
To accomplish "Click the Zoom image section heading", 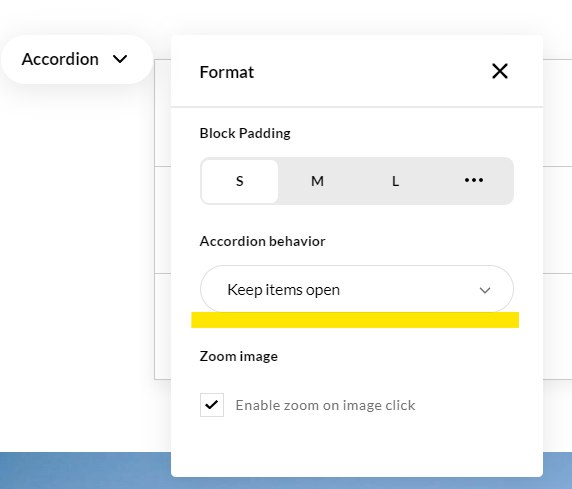I will pyautogui.click(x=239, y=356).
